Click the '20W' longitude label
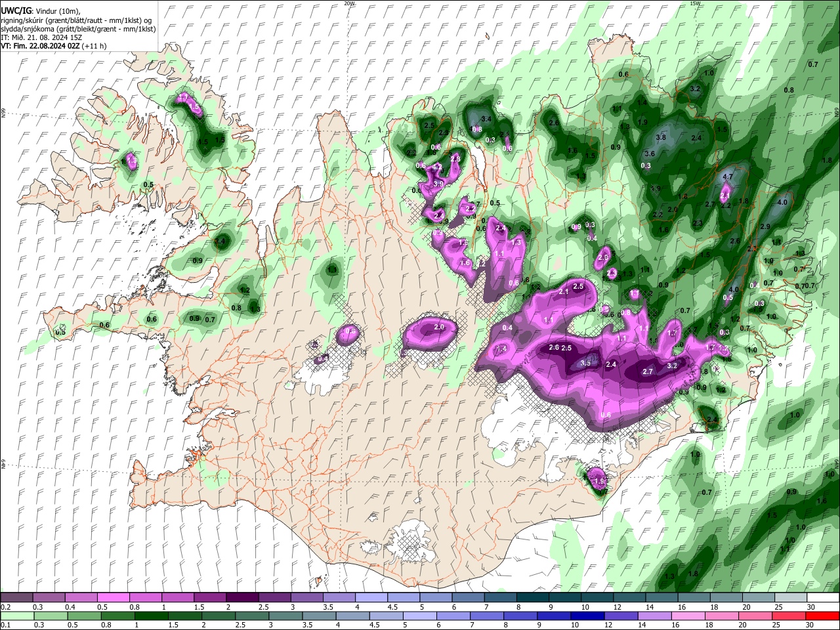The width and height of the screenshot is (840, 630). [349, 3]
